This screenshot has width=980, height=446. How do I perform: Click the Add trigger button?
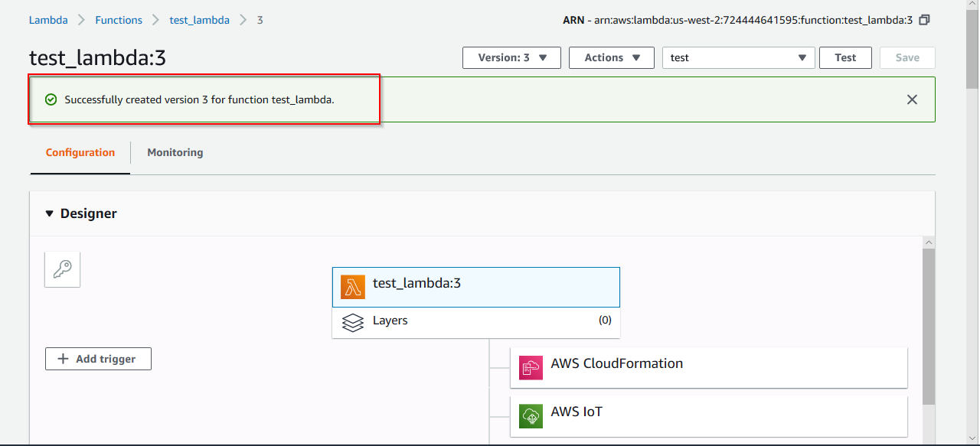tap(98, 359)
